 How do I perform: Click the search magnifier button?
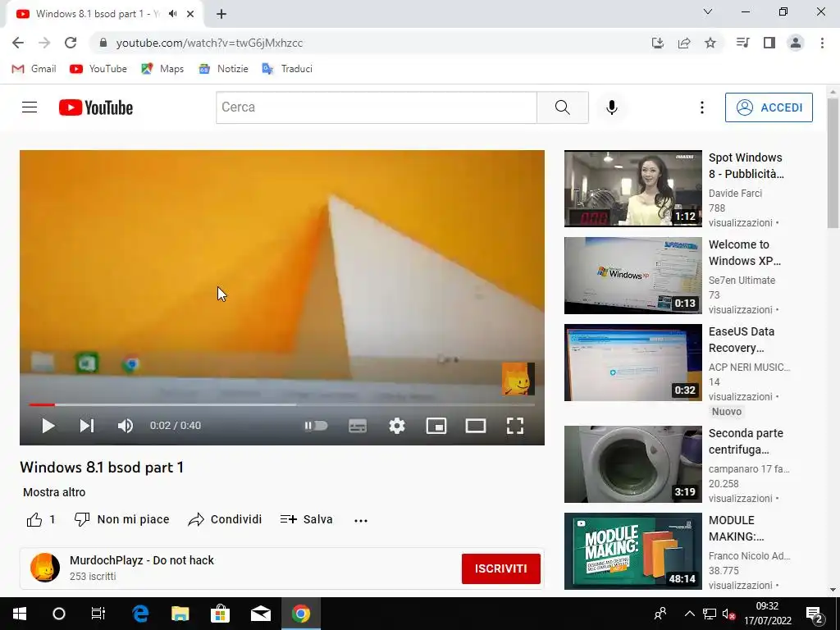point(563,107)
